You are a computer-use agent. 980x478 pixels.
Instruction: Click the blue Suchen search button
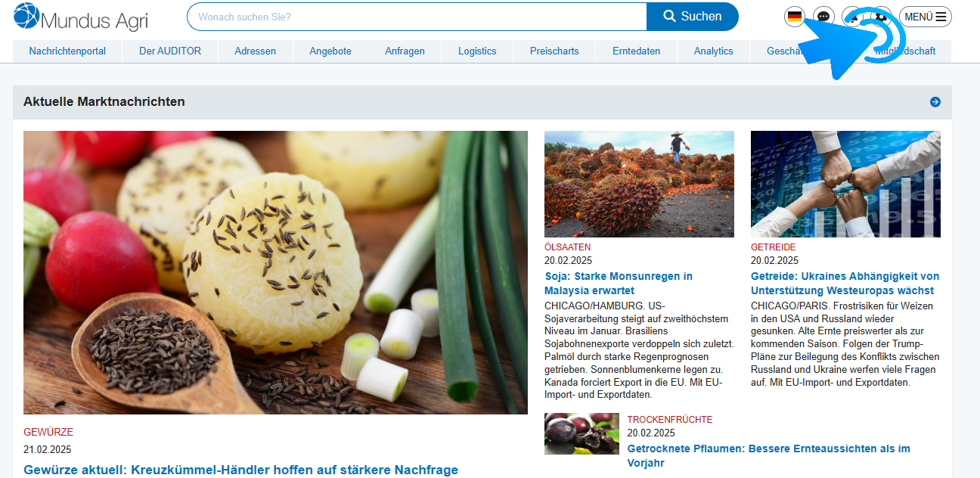tap(693, 17)
